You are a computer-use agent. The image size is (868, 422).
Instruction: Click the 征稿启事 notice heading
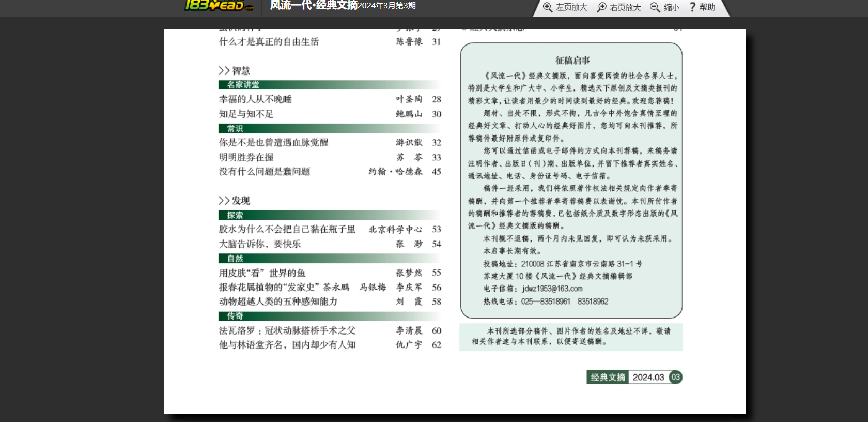pos(572,61)
